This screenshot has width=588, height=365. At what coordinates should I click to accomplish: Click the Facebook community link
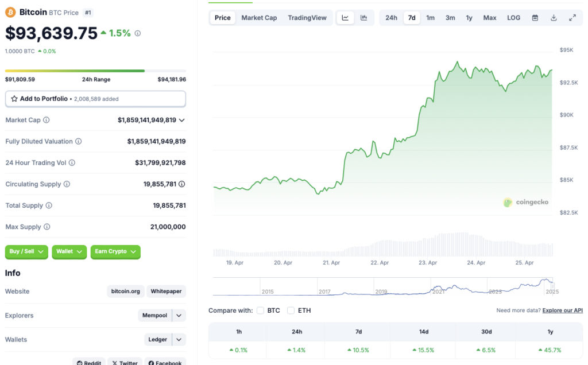click(165, 362)
